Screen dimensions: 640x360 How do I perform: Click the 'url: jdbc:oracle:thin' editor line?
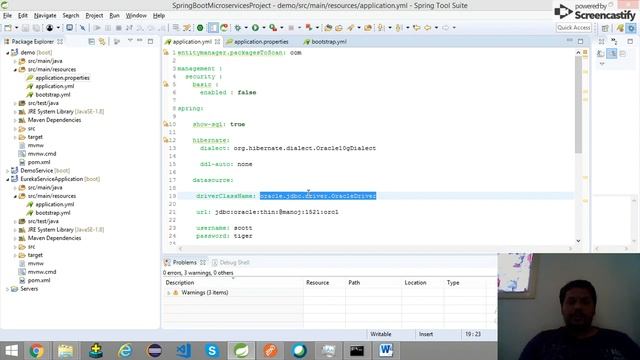coord(267,212)
